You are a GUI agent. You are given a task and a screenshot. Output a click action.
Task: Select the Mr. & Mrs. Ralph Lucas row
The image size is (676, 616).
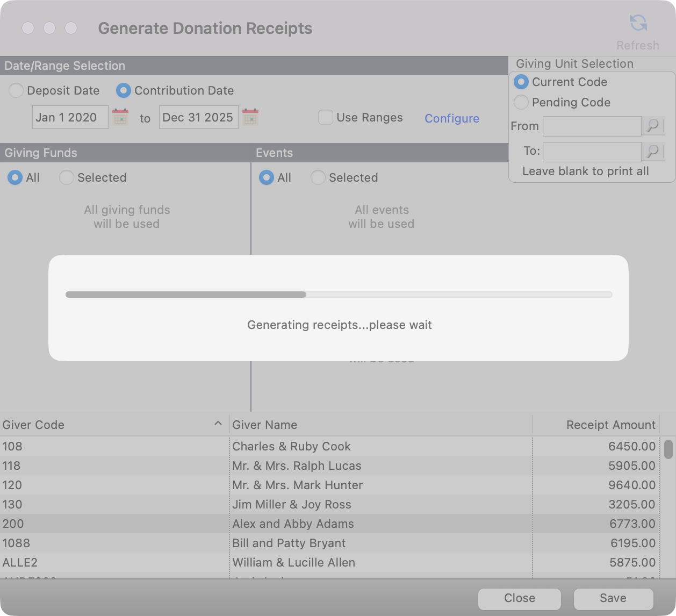330,465
